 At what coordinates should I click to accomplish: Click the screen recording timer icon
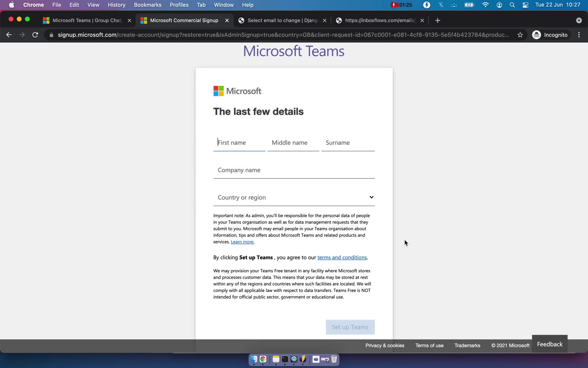pos(401,5)
